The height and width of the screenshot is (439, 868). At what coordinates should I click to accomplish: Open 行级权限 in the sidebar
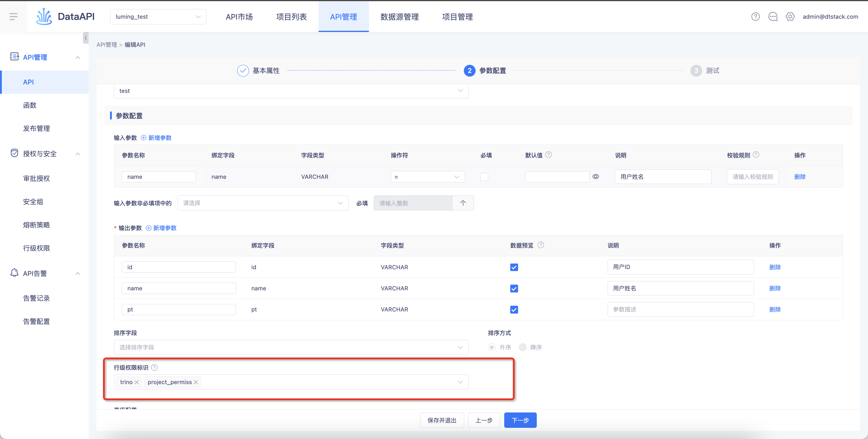tap(36, 248)
